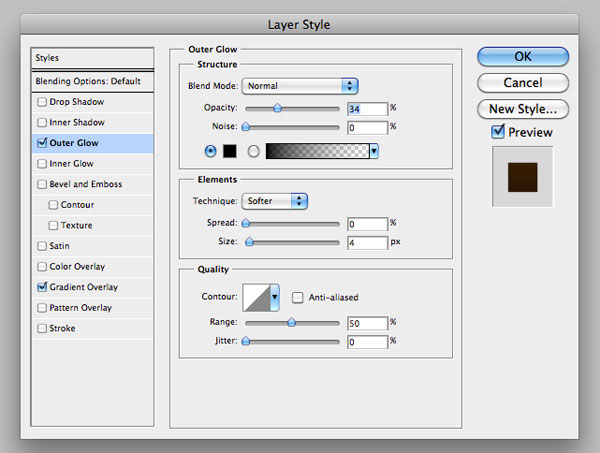Enable the Drop Shadow checkbox
This screenshot has width=600, height=453.
41,102
